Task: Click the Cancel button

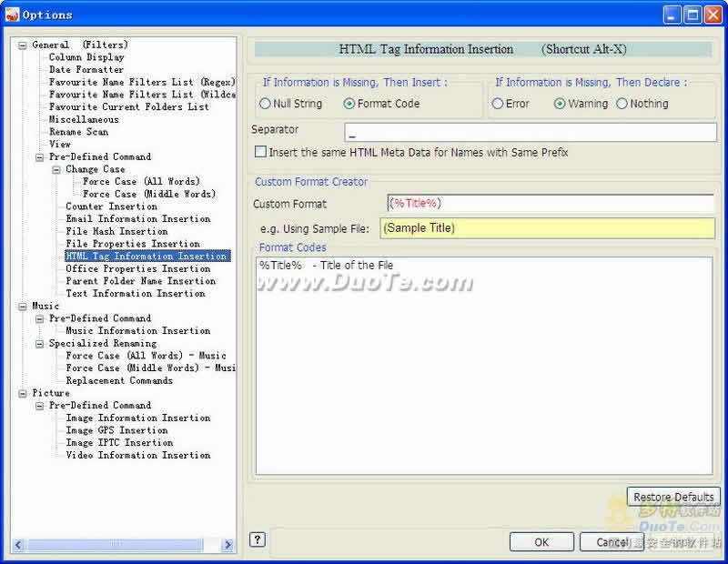Action: [612, 542]
